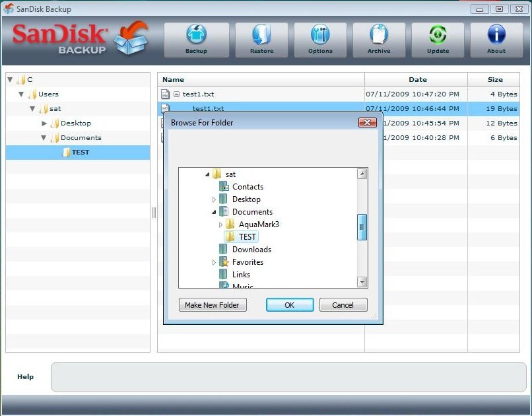Expand Desktop in Browse For Folder dialog

click(x=214, y=199)
